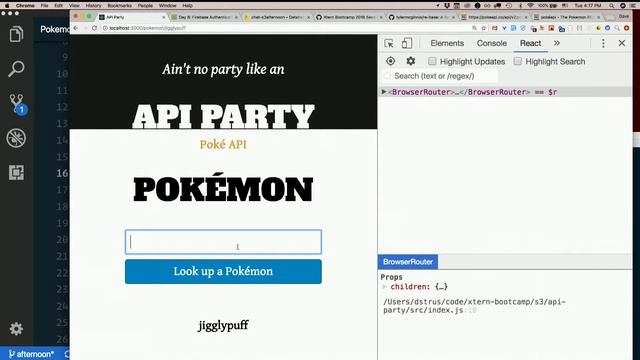
Task: Switch to the Day 8: Firebase Authentication browser tab
Action: [x=204, y=17]
